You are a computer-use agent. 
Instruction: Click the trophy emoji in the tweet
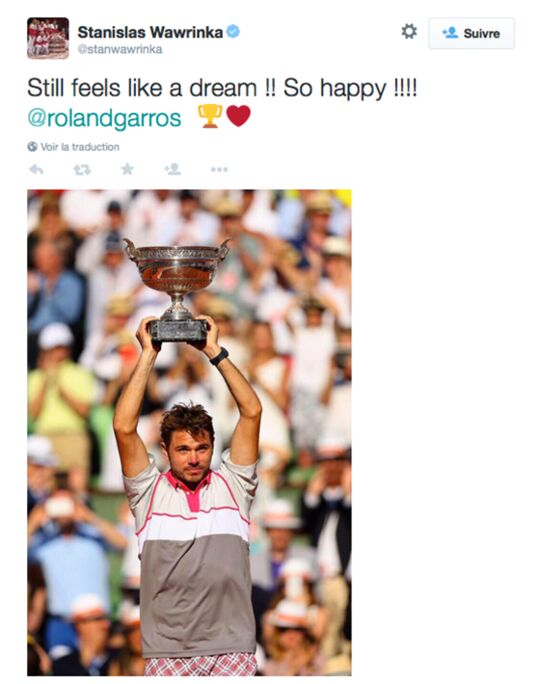click(210, 116)
